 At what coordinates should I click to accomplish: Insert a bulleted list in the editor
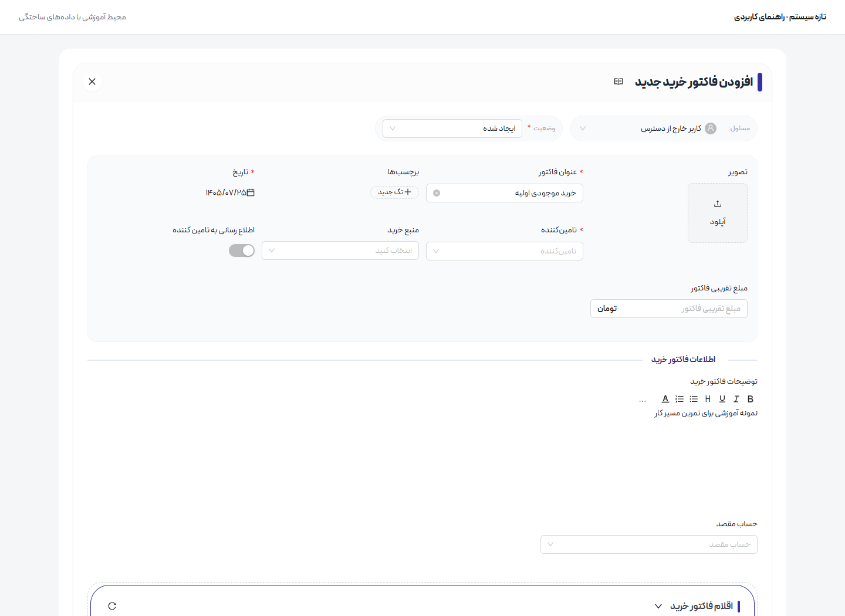[694, 399]
